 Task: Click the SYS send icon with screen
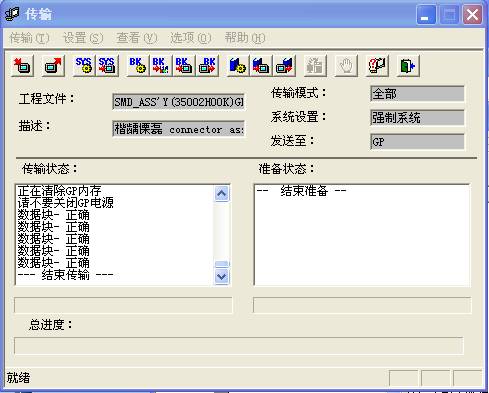(x=106, y=65)
